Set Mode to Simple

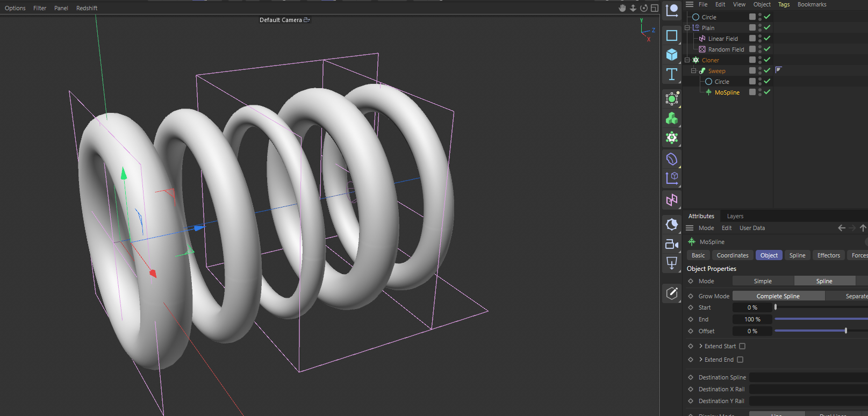click(x=763, y=281)
